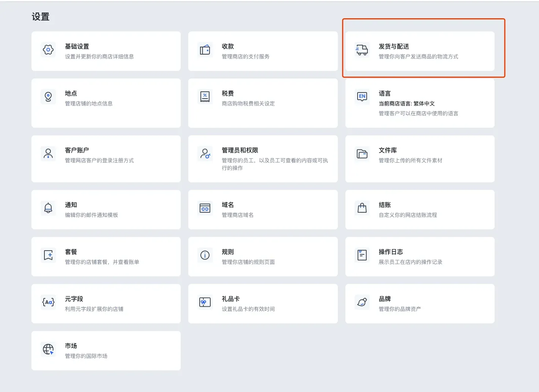Select the 礼品卡 title
Screen dimensions: 539x392
(x=231, y=299)
